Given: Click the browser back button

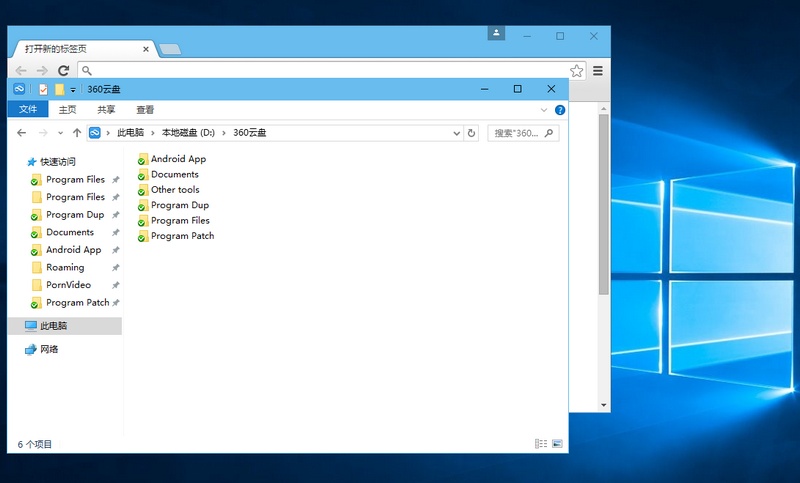Looking at the screenshot, I should click(21, 70).
